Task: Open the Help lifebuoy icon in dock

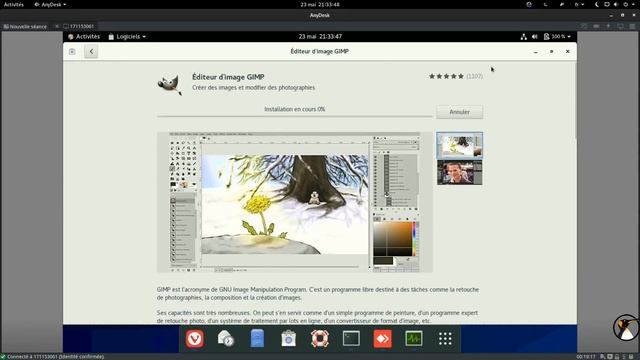Action: (320, 339)
